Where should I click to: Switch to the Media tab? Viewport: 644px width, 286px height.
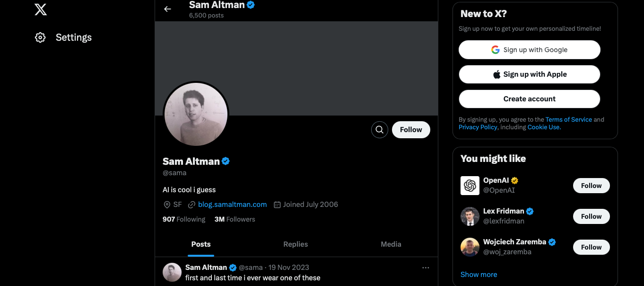click(x=391, y=244)
